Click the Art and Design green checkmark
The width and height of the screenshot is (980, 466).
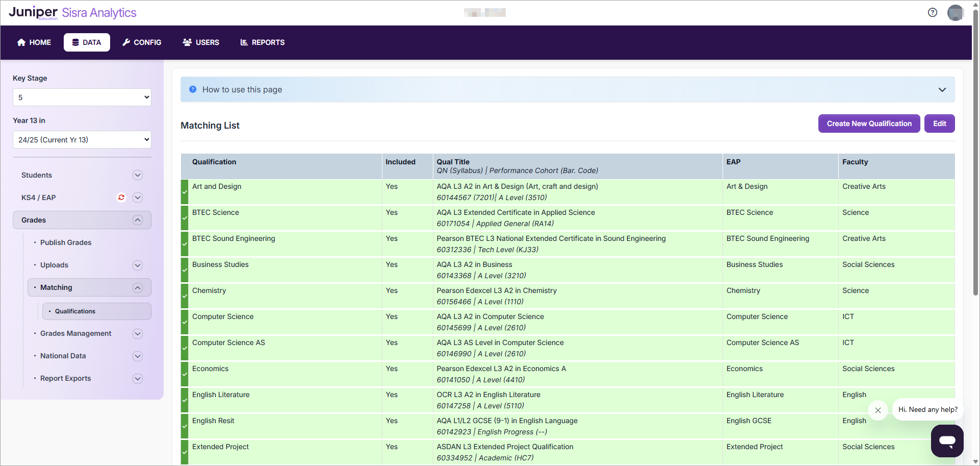pyautogui.click(x=185, y=192)
